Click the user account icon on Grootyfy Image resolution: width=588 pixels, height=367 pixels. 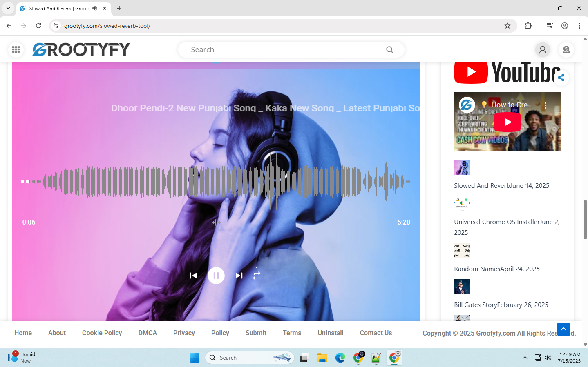tap(543, 50)
